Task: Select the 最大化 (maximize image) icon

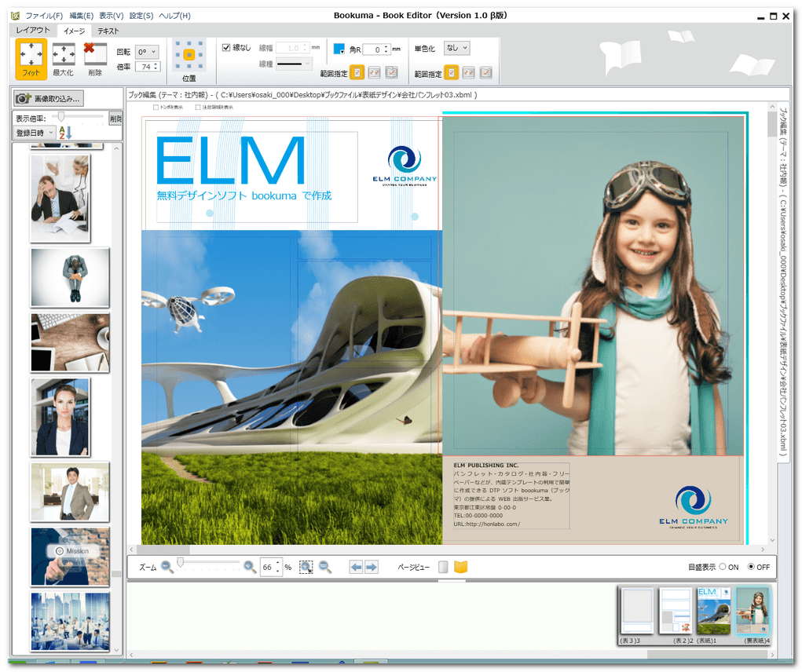Action: (63, 58)
